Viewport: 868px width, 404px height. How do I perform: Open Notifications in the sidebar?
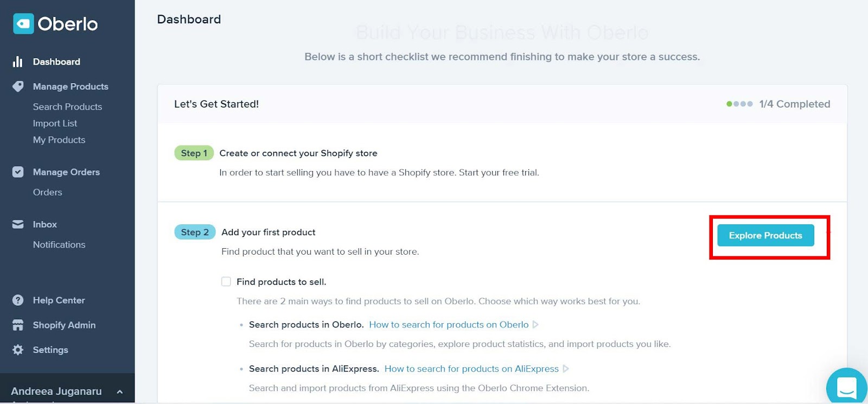tap(59, 245)
